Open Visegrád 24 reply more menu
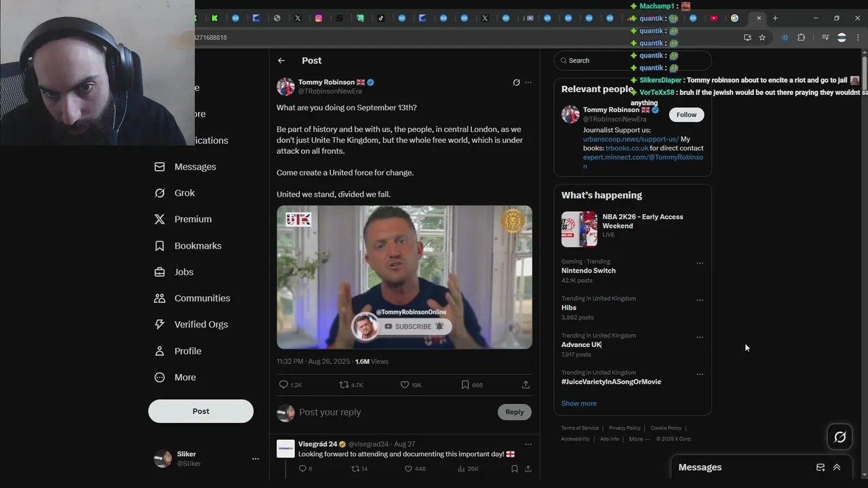 (528, 445)
